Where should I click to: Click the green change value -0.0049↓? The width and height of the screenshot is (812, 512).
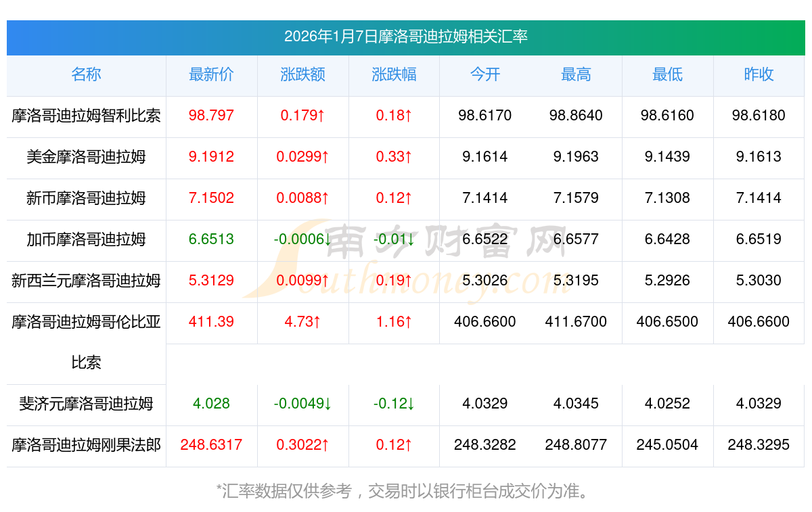pos(302,404)
